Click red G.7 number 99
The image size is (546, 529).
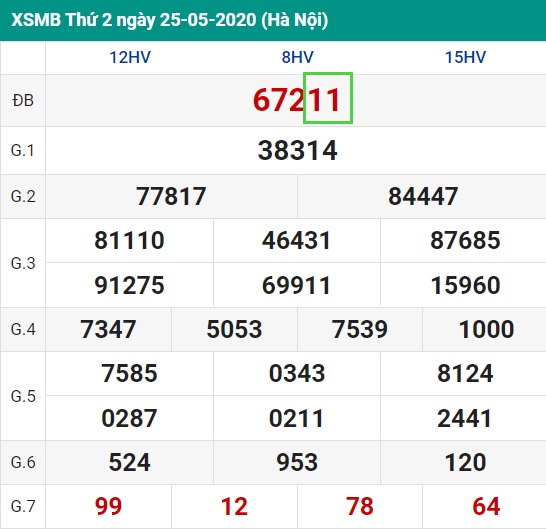click(109, 506)
